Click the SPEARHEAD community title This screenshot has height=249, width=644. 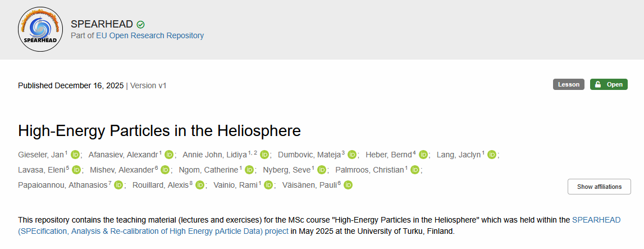pos(102,24)
